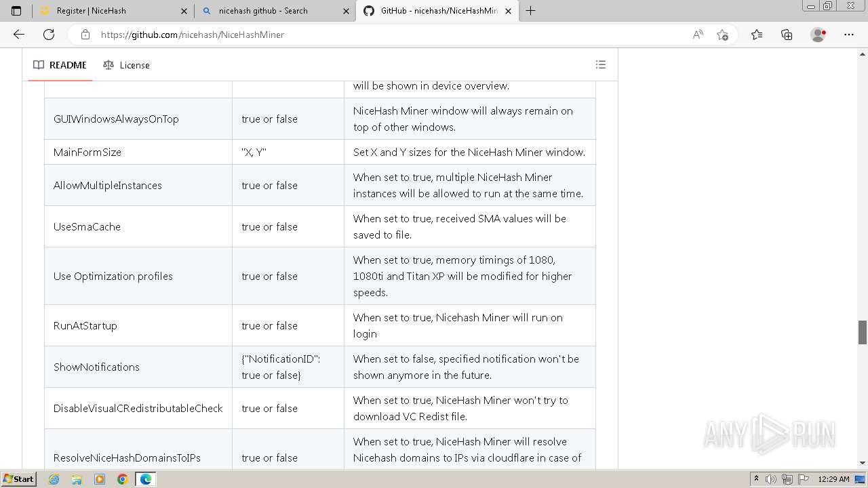Select the {"NotificationID": true or false} value
868x488 pixels.
288,367
